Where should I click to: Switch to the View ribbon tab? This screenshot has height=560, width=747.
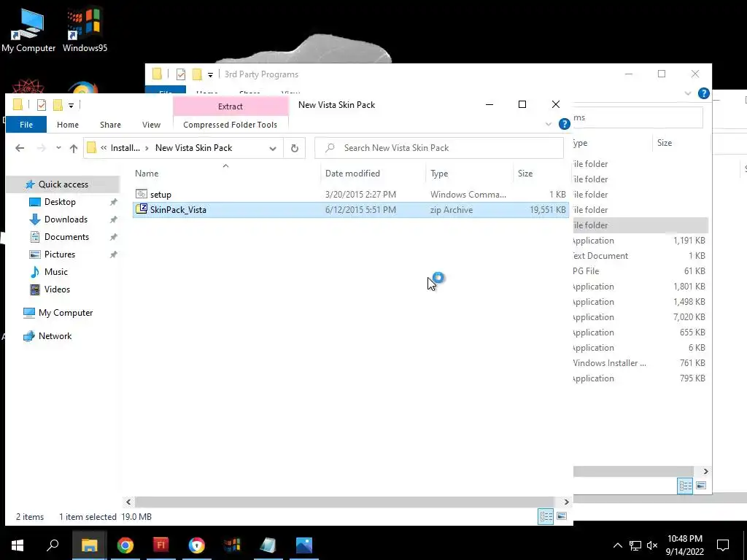click(151, 125)
